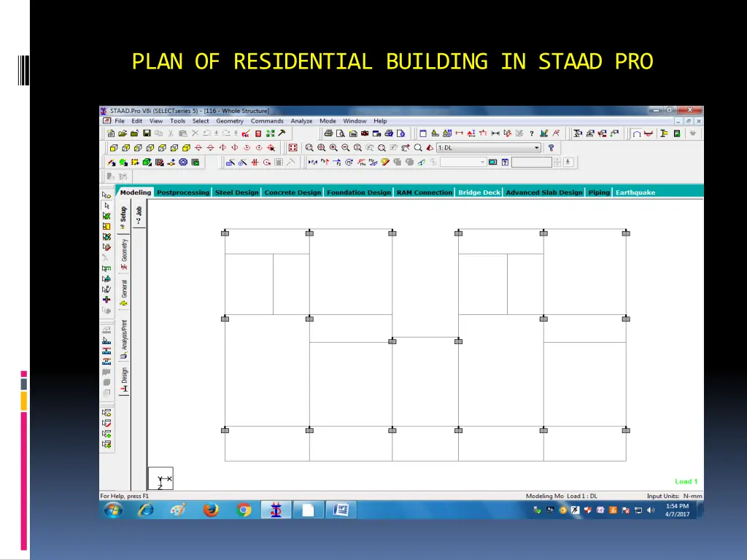Click the Print icon in toolbar

pos(328,133)
